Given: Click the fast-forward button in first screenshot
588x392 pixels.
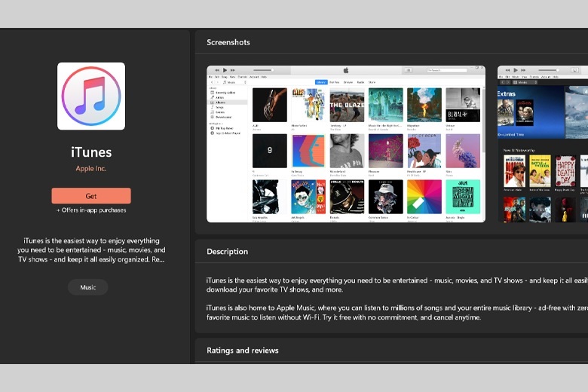Looking at the screenshot, I should coord(232,70).
